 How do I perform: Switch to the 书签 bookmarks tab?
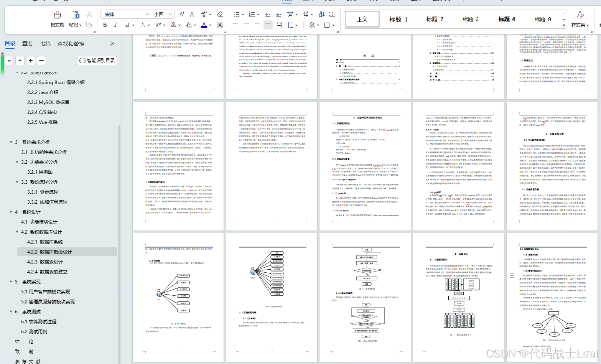45,44
